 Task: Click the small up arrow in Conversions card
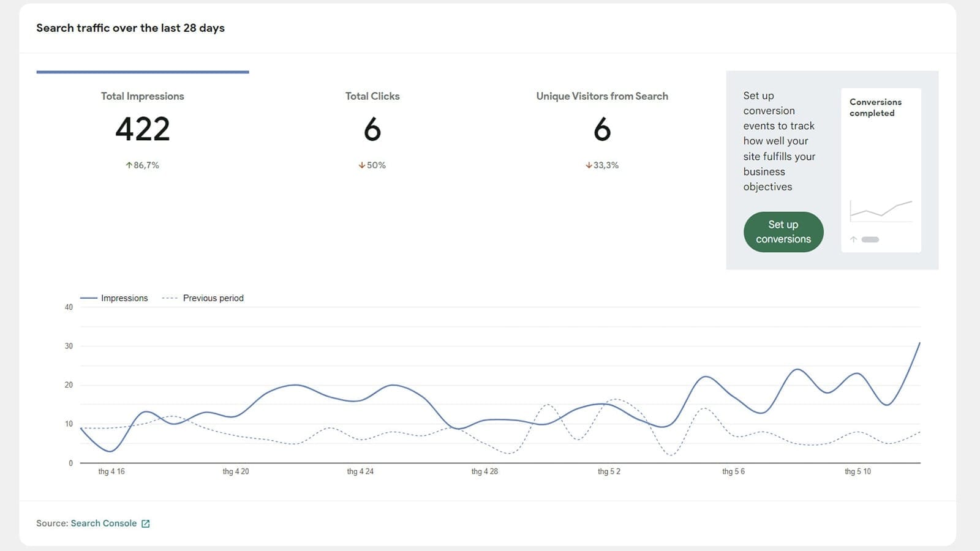point(853,239)
